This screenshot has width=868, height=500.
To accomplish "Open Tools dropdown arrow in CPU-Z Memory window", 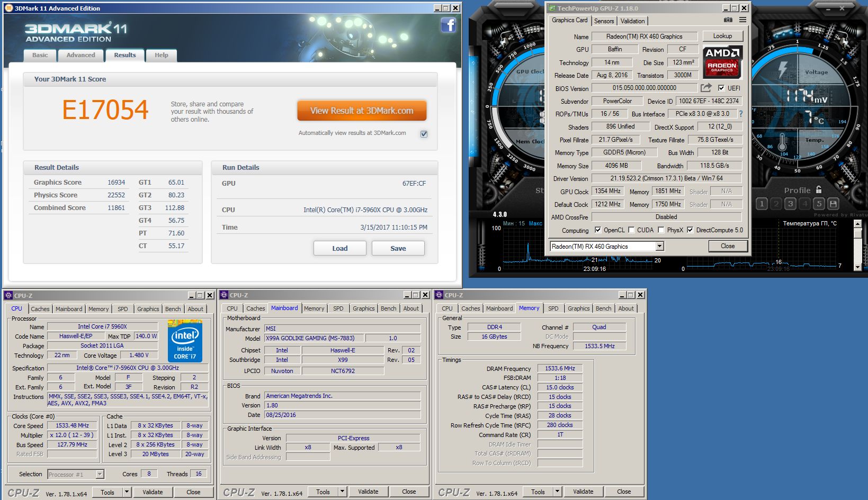I will point(557,492).
